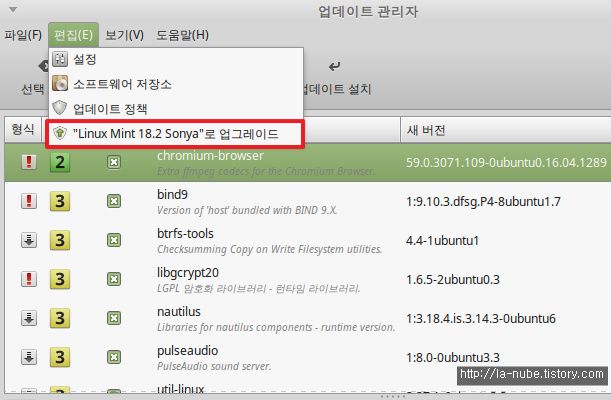The height and width of the screenshot is (400, 611).
Task: Click version 59.0.3071.109-0ubuntu0.16.04.1289
Action: pos(506,162)
